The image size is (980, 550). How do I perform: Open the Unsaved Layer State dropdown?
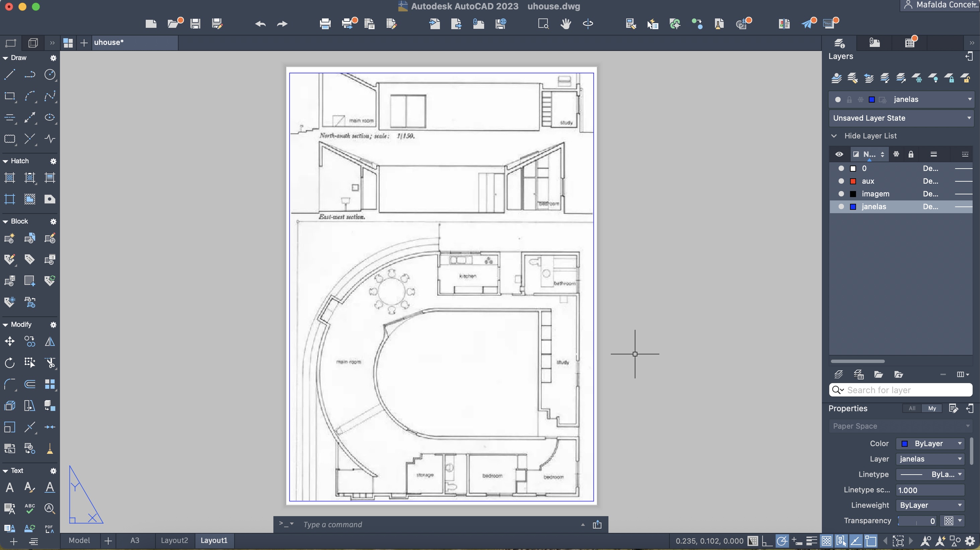click(x=969, y=118)
